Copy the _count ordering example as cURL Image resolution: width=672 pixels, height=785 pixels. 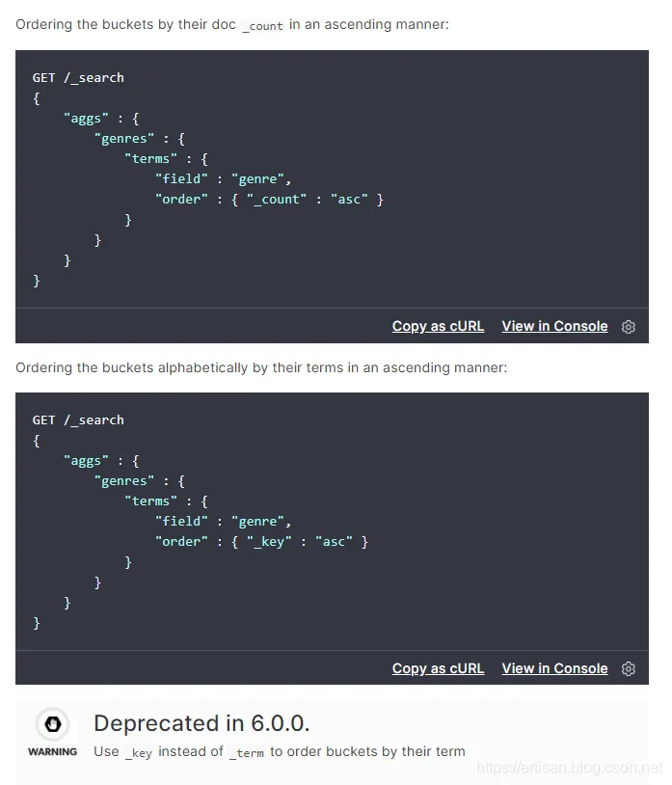[438, 326]
